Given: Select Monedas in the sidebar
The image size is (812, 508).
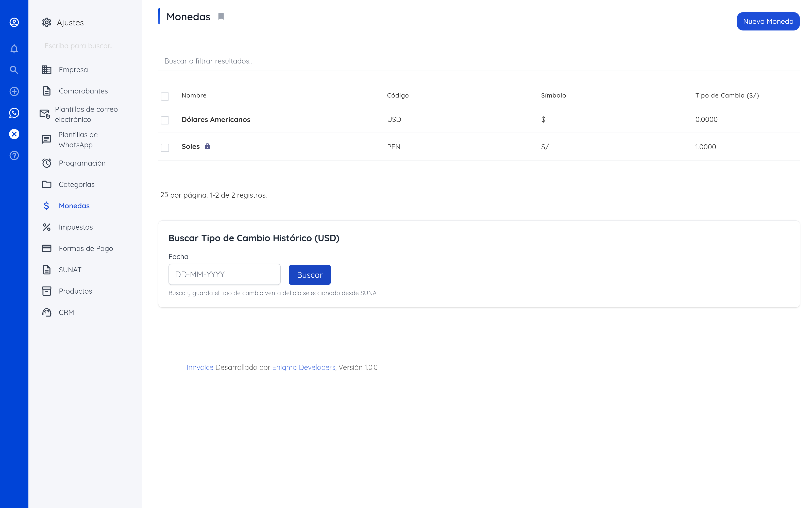Looking at the screenshot, I should tap(74, 206).
